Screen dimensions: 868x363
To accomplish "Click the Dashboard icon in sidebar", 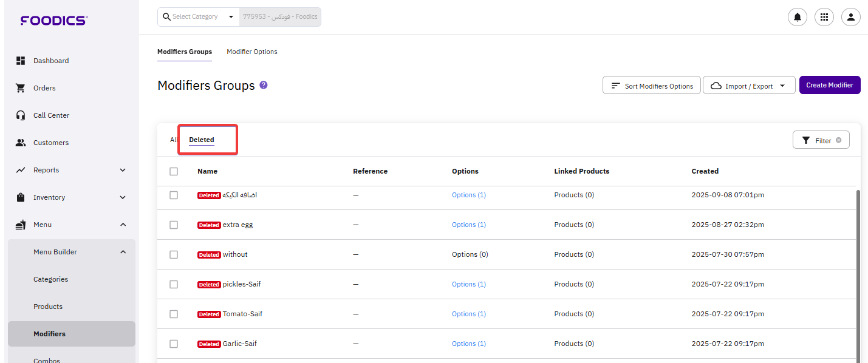I will 21,61.
